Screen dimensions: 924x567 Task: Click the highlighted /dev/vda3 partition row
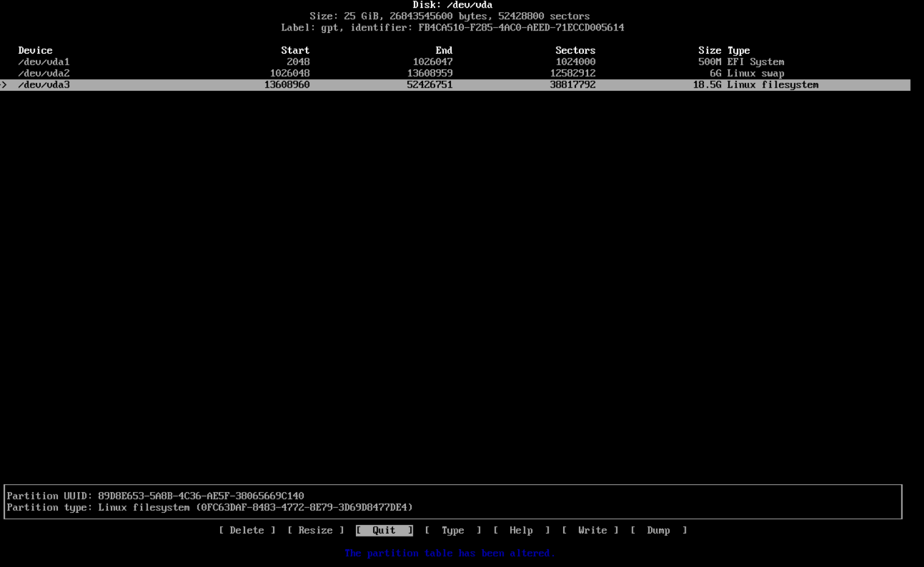pos(44,85)
